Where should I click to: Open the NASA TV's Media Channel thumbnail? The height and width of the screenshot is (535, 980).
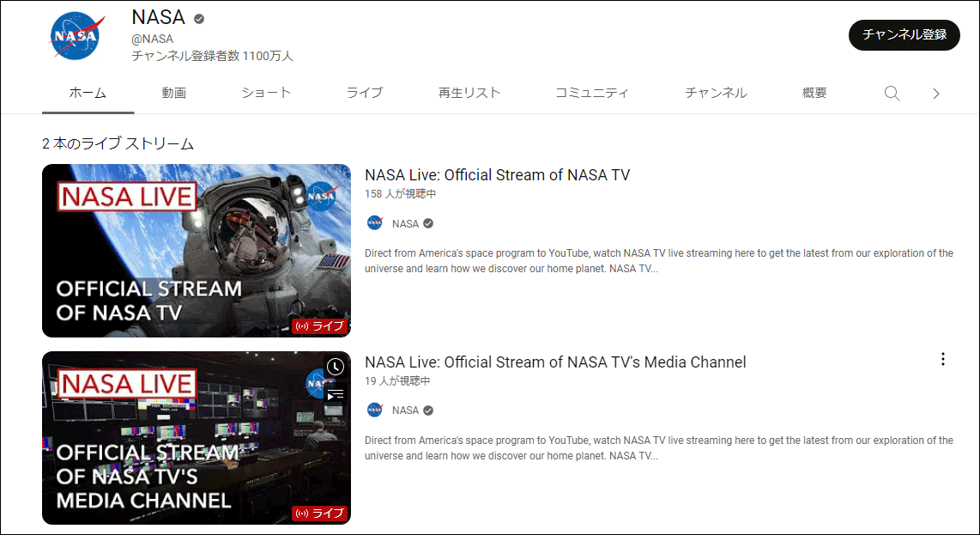pyautogui.click(x=197, y=437)
